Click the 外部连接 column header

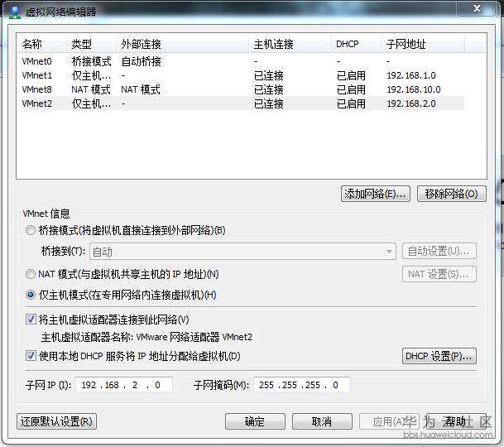[x=183, y=44]
